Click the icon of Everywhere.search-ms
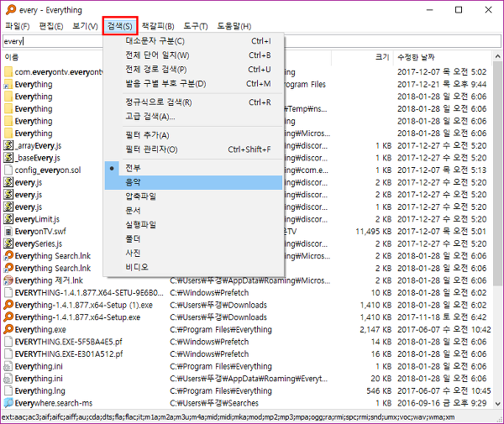Image resolution: width=504 pixels, height=424 pixels. tap(8, 403)
